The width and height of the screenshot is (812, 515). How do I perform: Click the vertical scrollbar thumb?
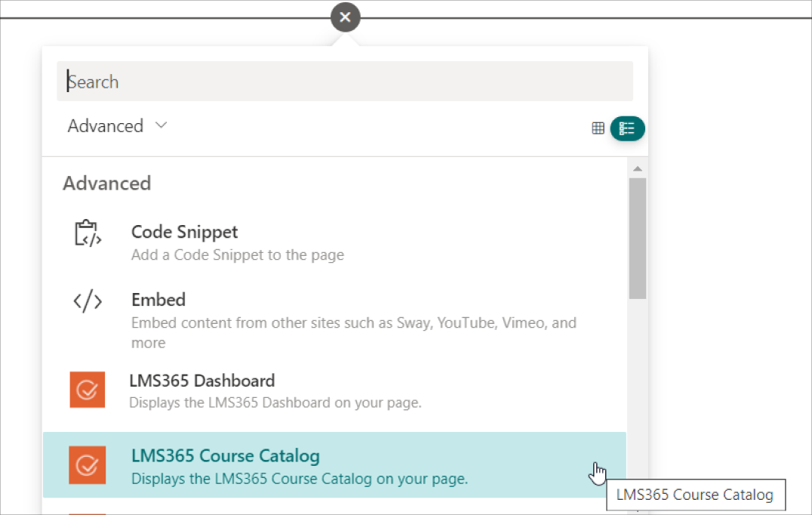pyautogui.click(x=637, y=238)
